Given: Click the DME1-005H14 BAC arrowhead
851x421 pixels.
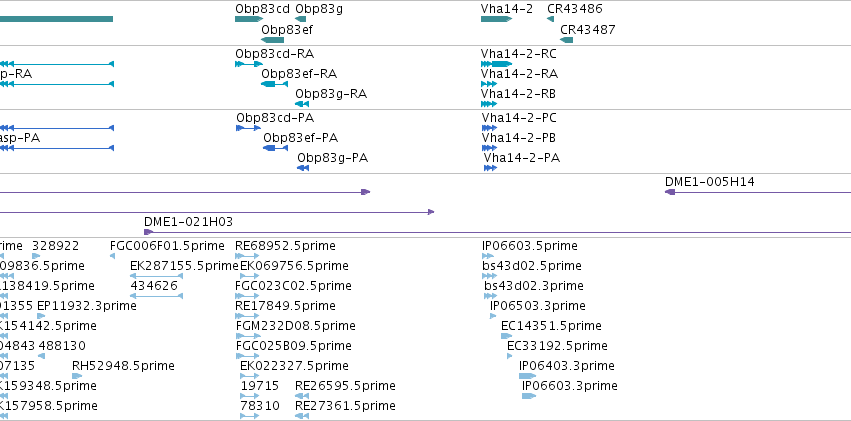Looking at the screenshot, I should (670, 192).
